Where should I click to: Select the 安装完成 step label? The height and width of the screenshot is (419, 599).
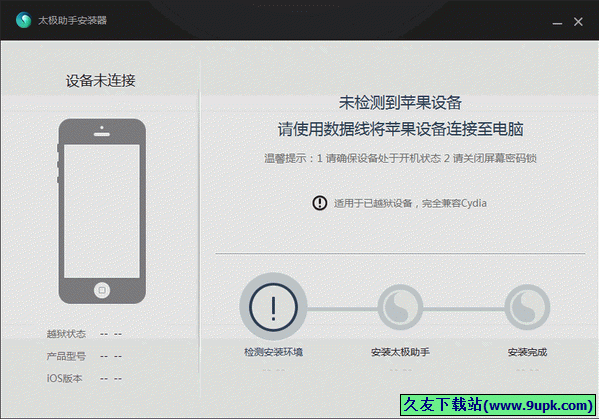click(x=527, y=352)
